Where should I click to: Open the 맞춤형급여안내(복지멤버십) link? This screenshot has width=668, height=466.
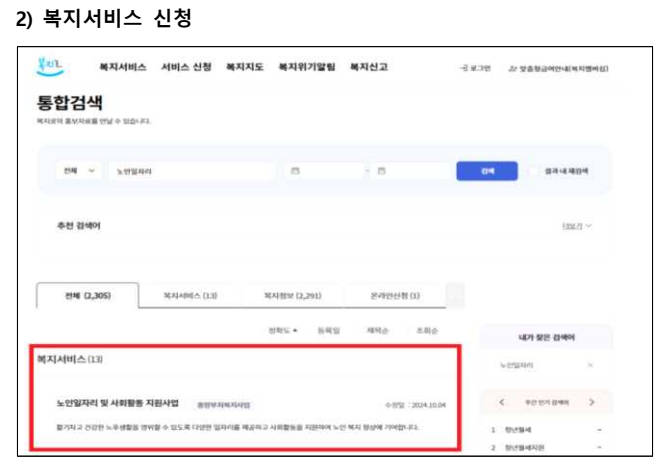click(558, 69)
